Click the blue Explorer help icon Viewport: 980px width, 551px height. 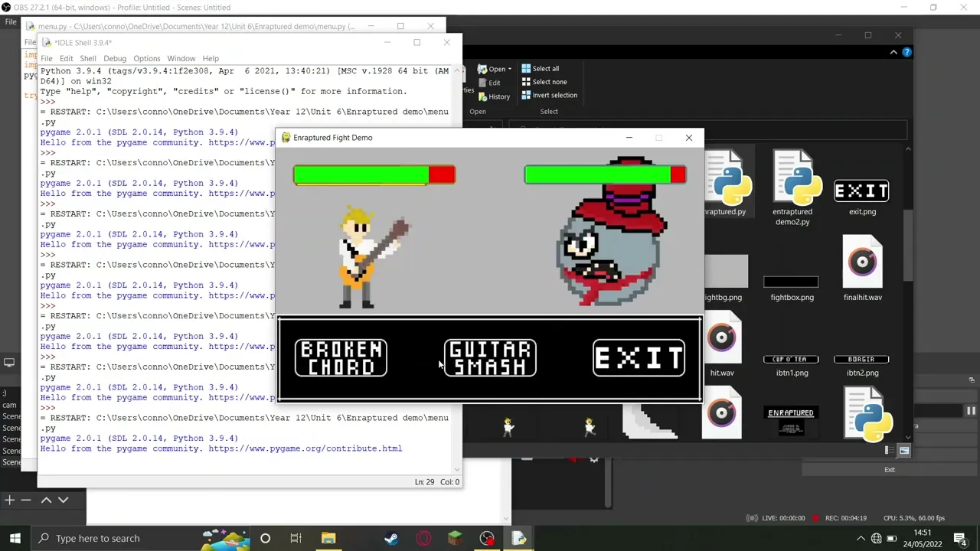[907, 52]
